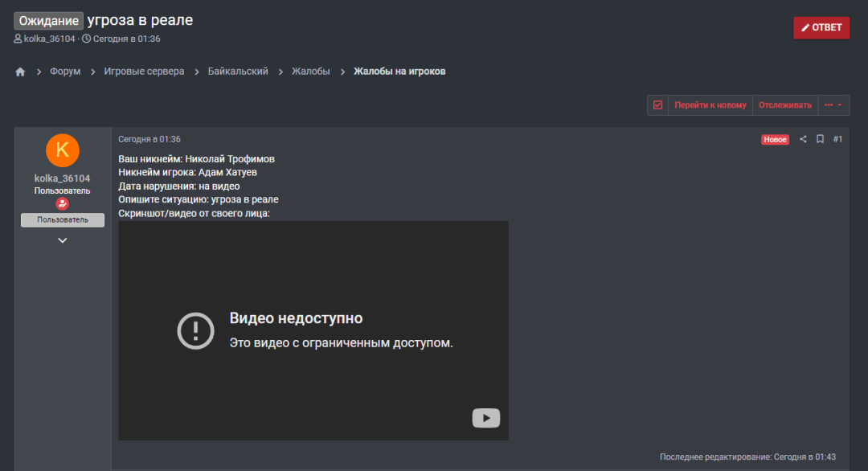This screenshot has width=868, height=471.
Task: Click thread date Сегодня в 01:36 under title
Action: (127, 39)
